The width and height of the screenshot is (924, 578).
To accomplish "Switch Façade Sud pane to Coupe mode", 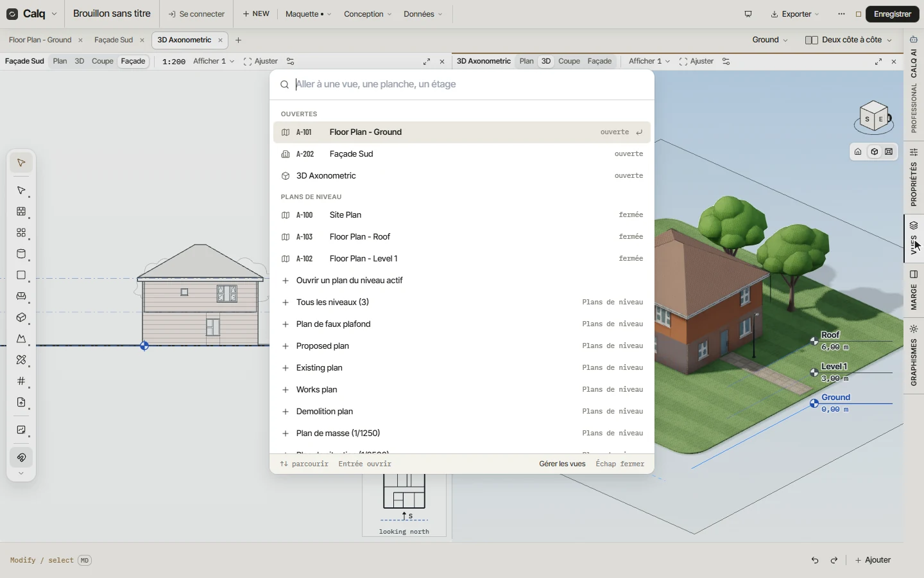I will (x=103, y=62).
